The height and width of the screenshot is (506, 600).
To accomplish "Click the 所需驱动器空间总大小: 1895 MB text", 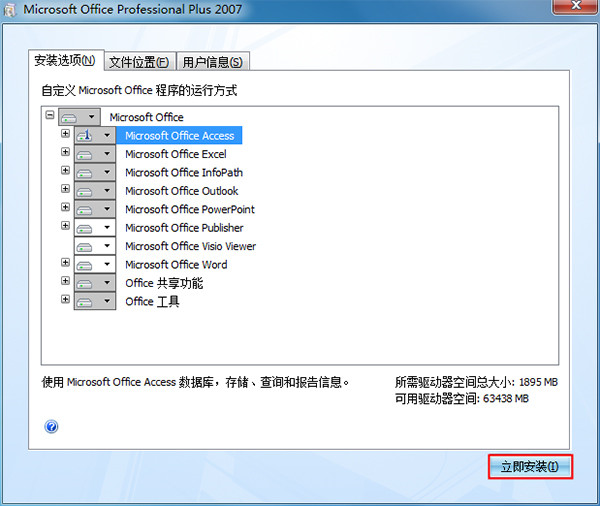I will coord(476,382).
